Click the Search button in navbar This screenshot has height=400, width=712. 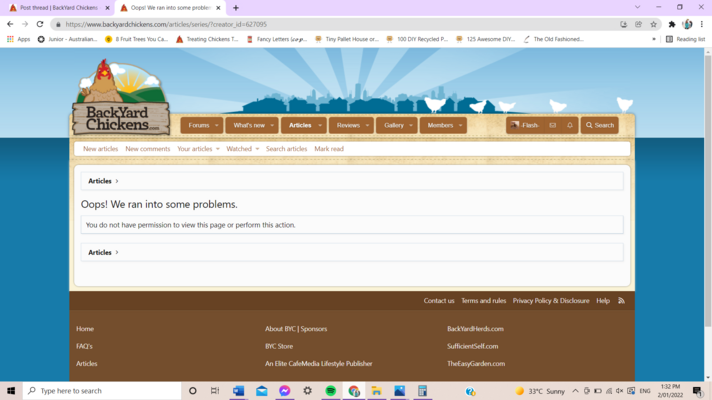[600, 125]
